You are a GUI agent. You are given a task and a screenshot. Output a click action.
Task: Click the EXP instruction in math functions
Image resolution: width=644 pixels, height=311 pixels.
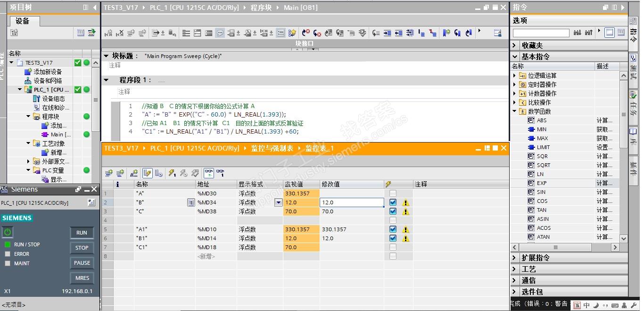pos(541,183)
